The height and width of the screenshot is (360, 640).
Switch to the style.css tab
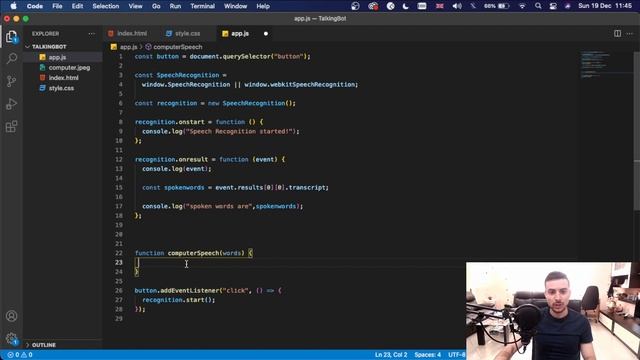(187, 33)
